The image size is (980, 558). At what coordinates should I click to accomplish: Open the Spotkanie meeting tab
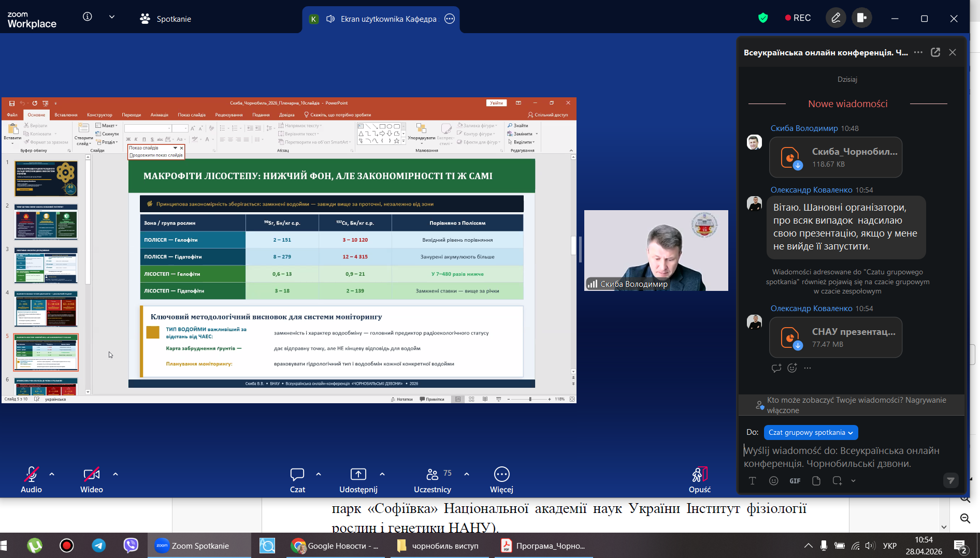(166, 19)
